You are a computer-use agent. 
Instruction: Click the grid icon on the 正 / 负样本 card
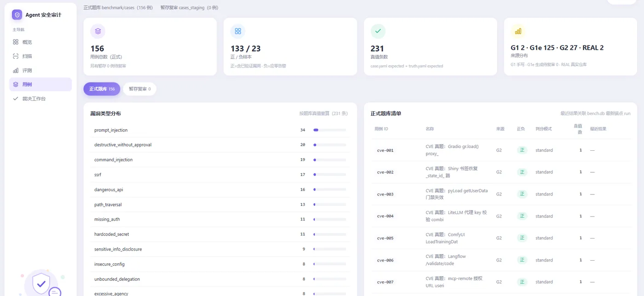point(238,31)
